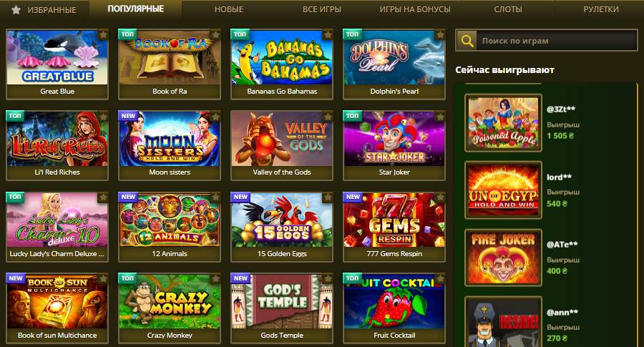This screenshot has width=644, height=347.
Task: Click the NEW badge on Moon sisters
Action: click(x=128, y=116)
